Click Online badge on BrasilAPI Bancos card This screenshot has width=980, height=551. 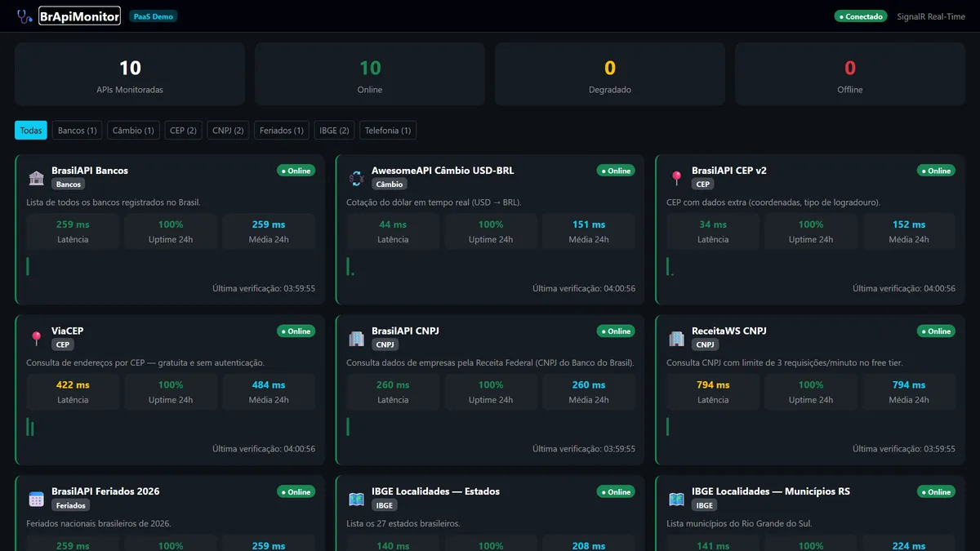point(296,171)
